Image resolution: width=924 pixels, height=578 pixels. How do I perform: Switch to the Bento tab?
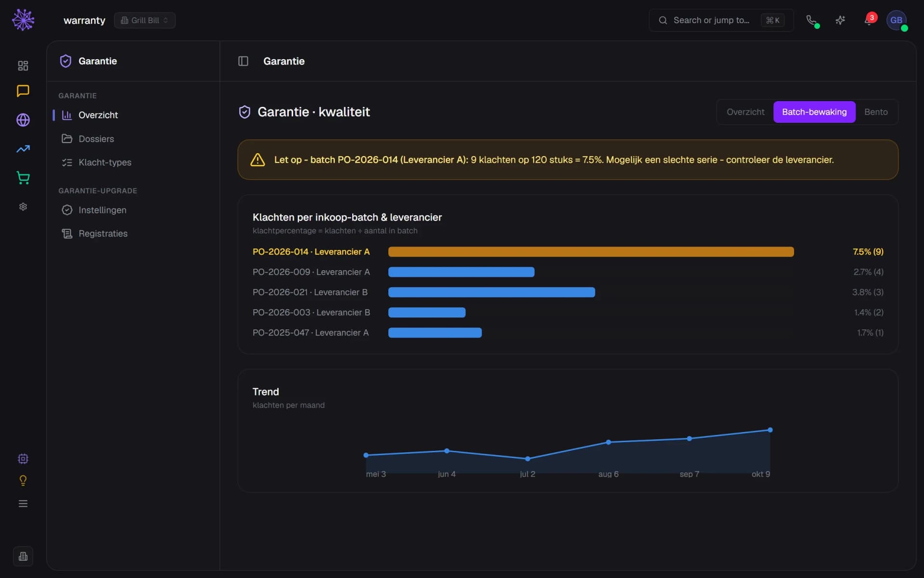876,112
